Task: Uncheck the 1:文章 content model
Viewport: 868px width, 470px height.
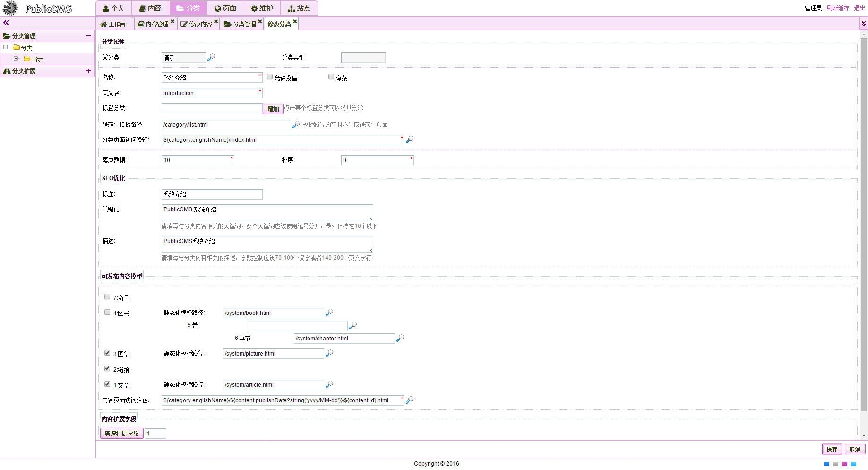Action: click(107, 384)
